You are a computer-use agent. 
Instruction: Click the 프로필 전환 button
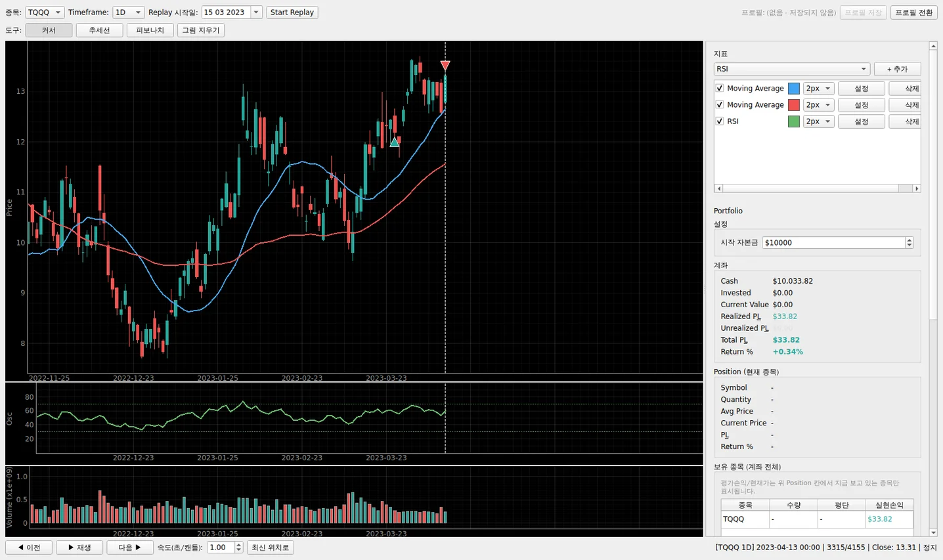(x=914, y=12)
